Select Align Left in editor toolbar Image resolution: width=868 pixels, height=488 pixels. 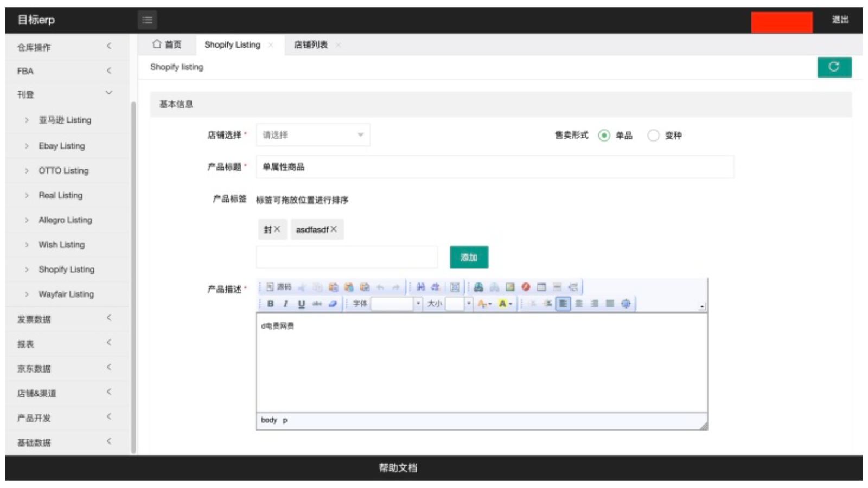pos(563,304)
